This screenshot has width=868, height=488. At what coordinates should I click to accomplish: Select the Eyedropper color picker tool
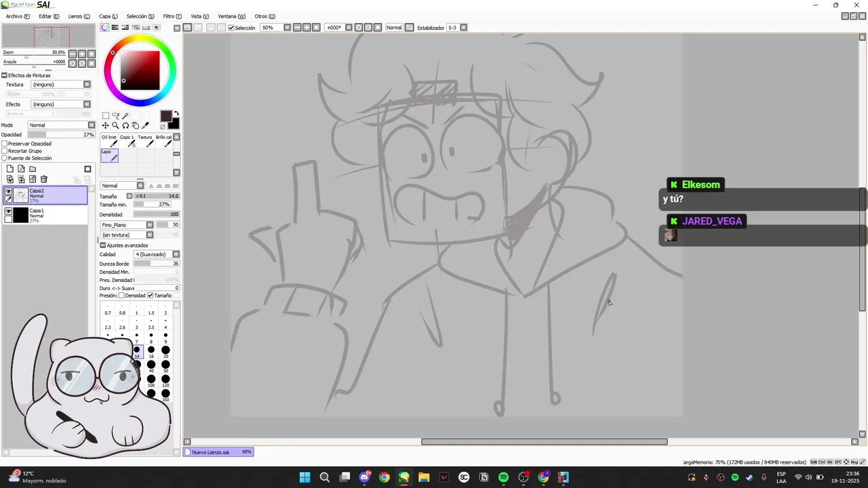click(145, 125)
